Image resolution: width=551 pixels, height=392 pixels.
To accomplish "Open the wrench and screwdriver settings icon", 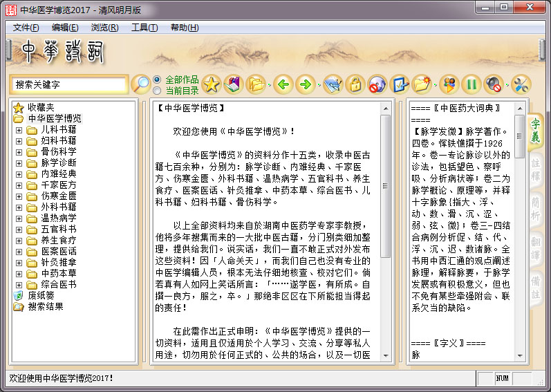I will [521, 84].
